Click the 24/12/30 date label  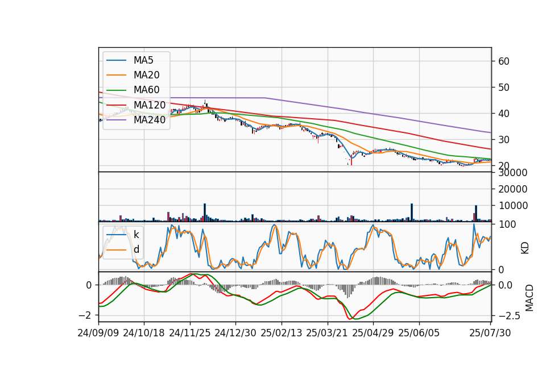click(235, 333)
